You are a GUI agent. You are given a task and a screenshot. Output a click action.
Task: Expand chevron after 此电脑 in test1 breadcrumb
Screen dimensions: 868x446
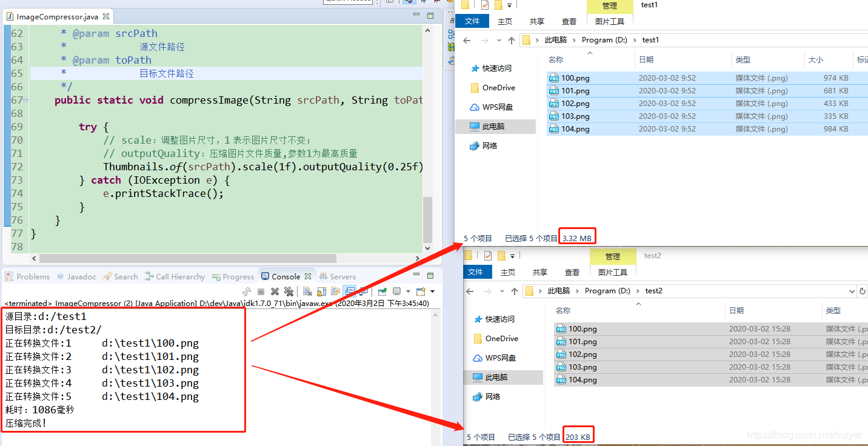[x=574, y=40]
